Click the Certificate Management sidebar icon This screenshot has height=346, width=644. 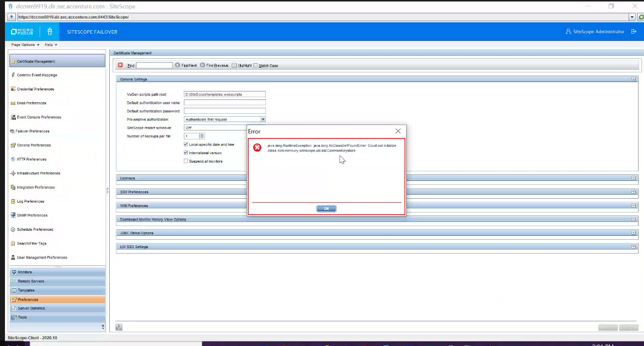pos(13,61)
